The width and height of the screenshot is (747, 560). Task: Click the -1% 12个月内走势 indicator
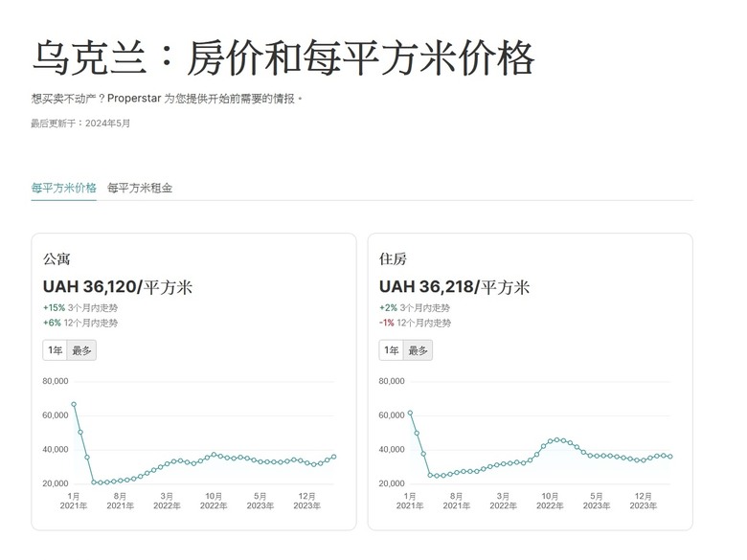(x=415, y=323)
